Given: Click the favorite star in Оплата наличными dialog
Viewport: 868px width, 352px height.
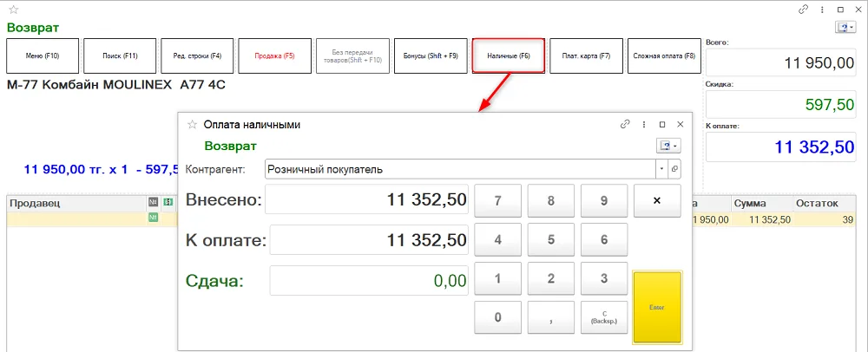Looking at the screenshot, I should click(192, 125).
